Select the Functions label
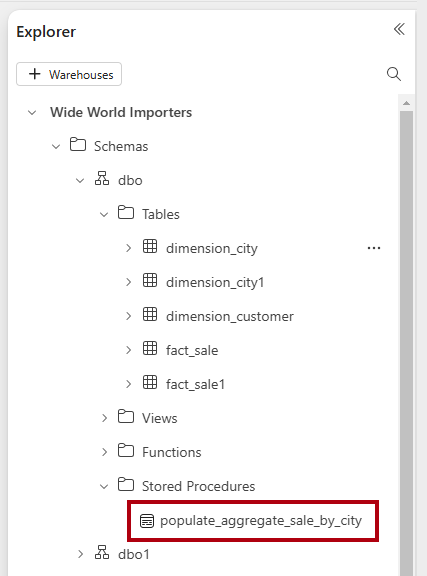 click(x=172, y=452)
